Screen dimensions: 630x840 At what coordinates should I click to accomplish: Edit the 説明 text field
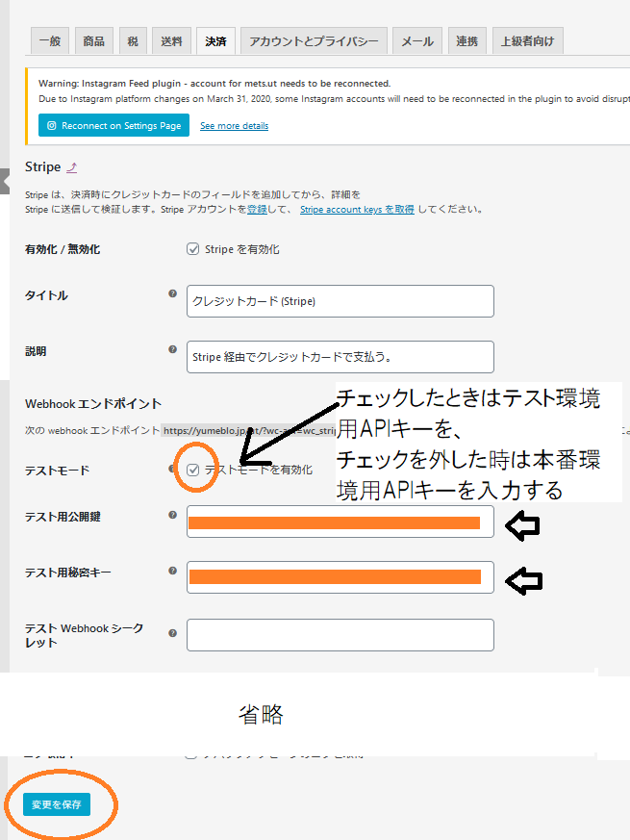(x=340, y=357)
